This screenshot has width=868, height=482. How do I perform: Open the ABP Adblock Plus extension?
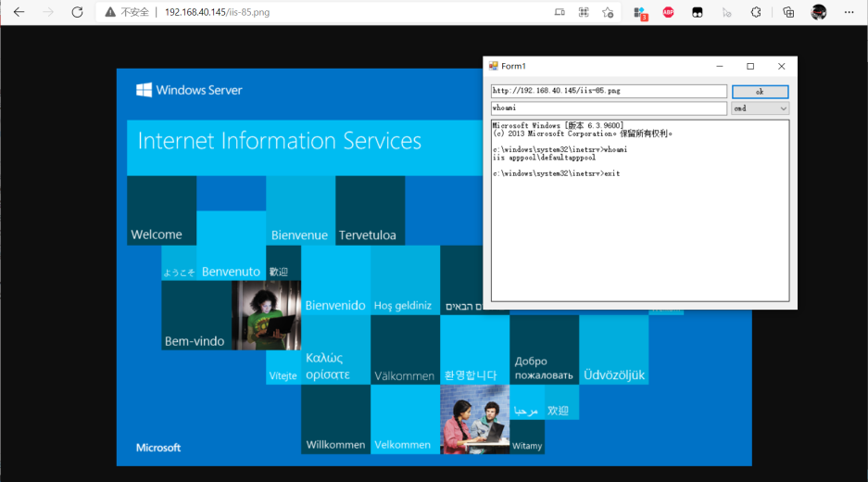(x=668, y=12)
